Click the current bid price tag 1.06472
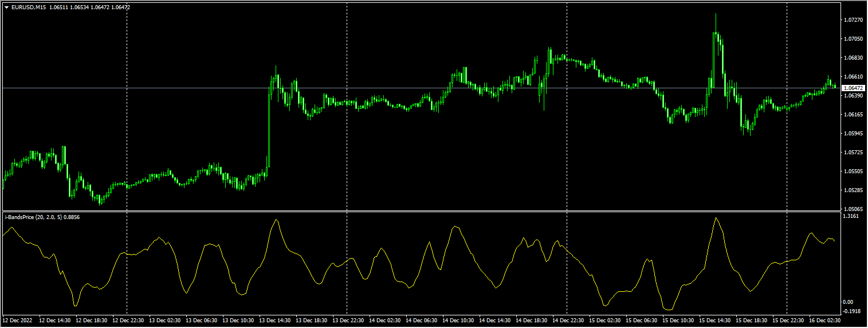868x328 pixels. tap(854, 88)
